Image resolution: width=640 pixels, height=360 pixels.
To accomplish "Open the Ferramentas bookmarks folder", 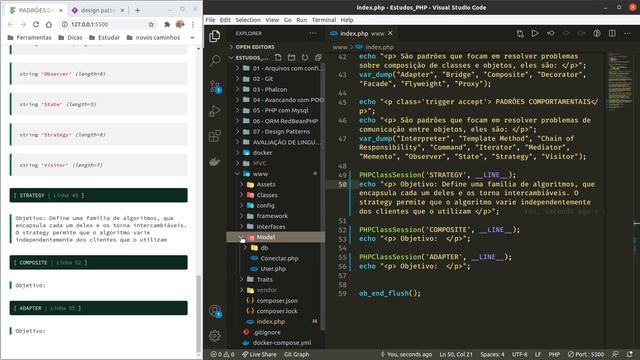I will (x=30, y=38).
